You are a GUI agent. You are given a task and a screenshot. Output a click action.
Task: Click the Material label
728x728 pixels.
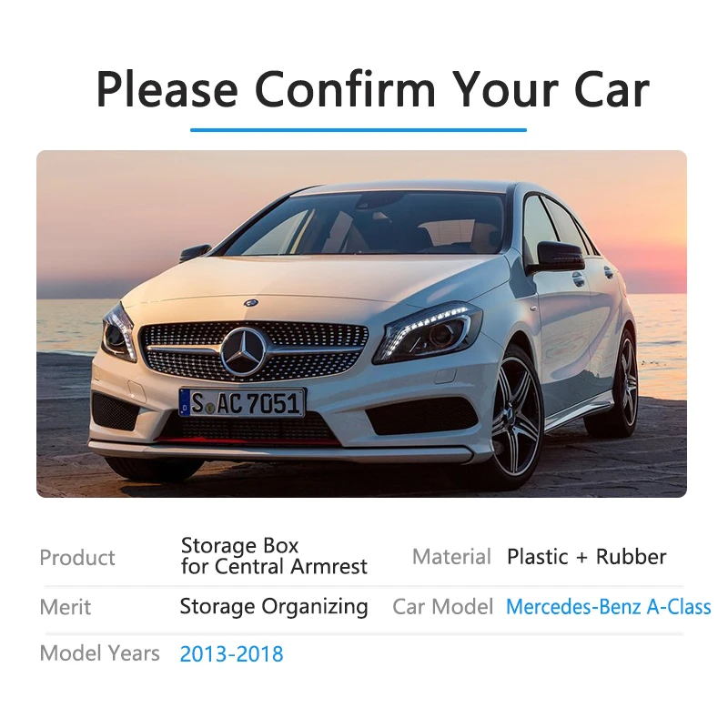pos(451,557)
